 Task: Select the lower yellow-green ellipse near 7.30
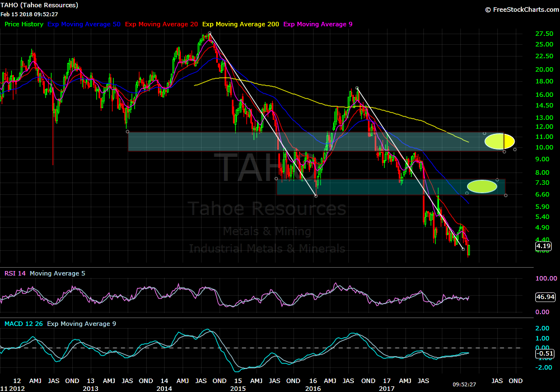(x=482, y=186)
